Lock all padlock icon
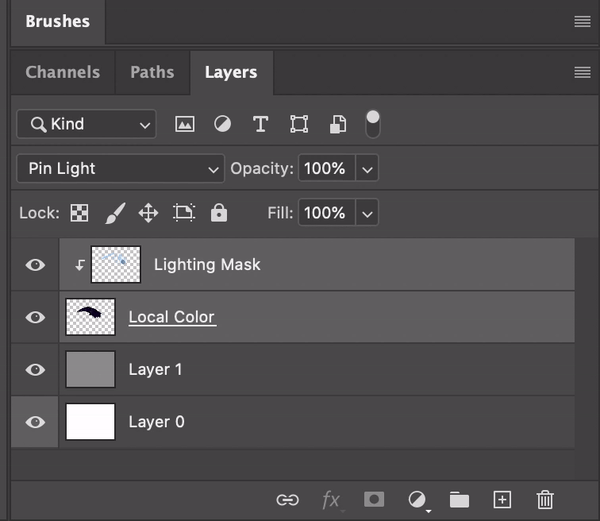This screenshot has height=521, width=600. (219, 213)
